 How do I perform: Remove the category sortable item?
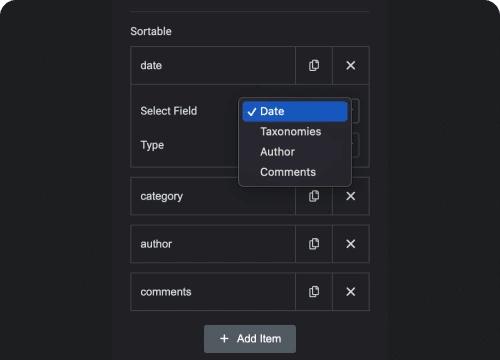351,196
